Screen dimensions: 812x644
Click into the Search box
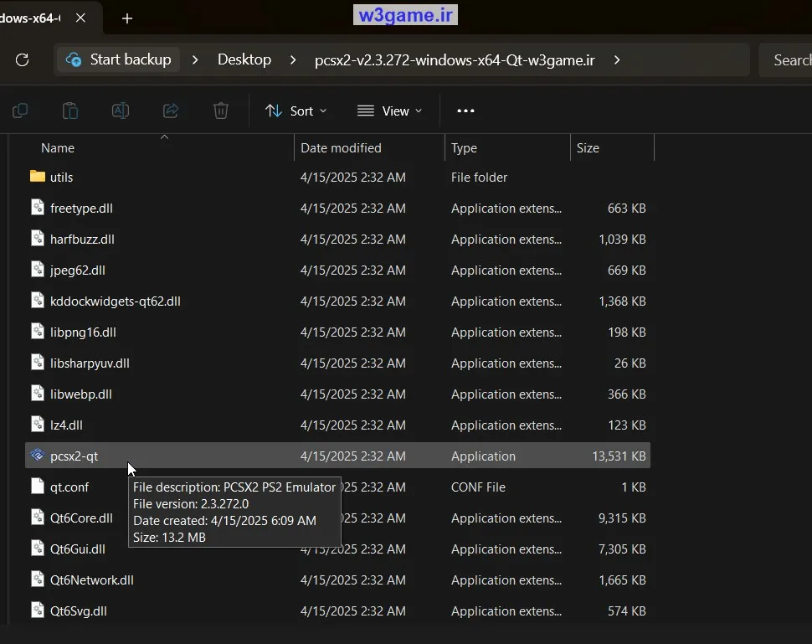pyautogui.click(x=787, y=60)
